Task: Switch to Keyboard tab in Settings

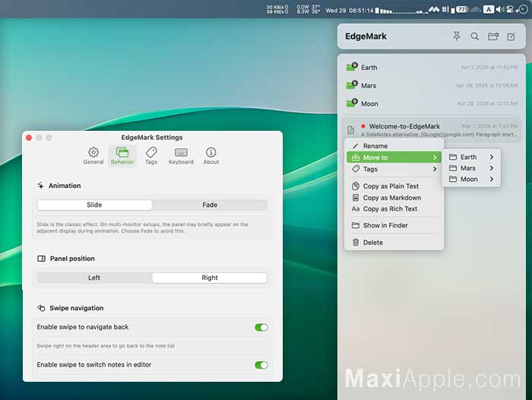Action: [181, 156]
